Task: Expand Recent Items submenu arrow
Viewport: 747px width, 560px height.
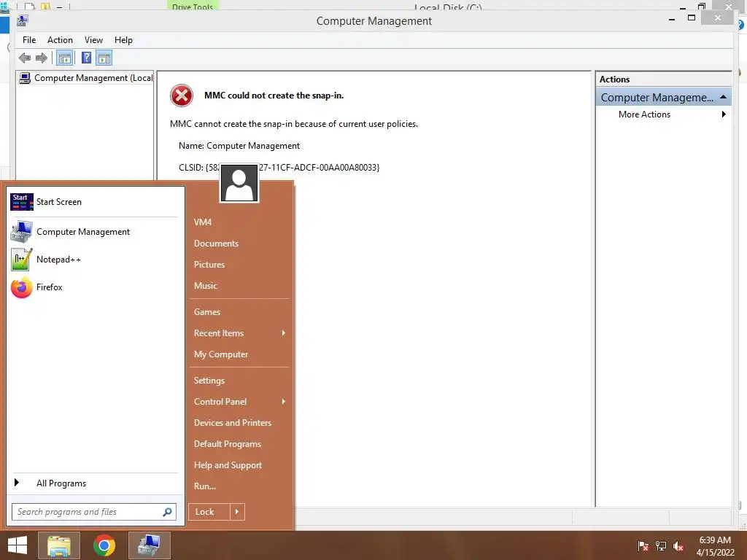Action: pyautogui.click(x=284, y=332)
